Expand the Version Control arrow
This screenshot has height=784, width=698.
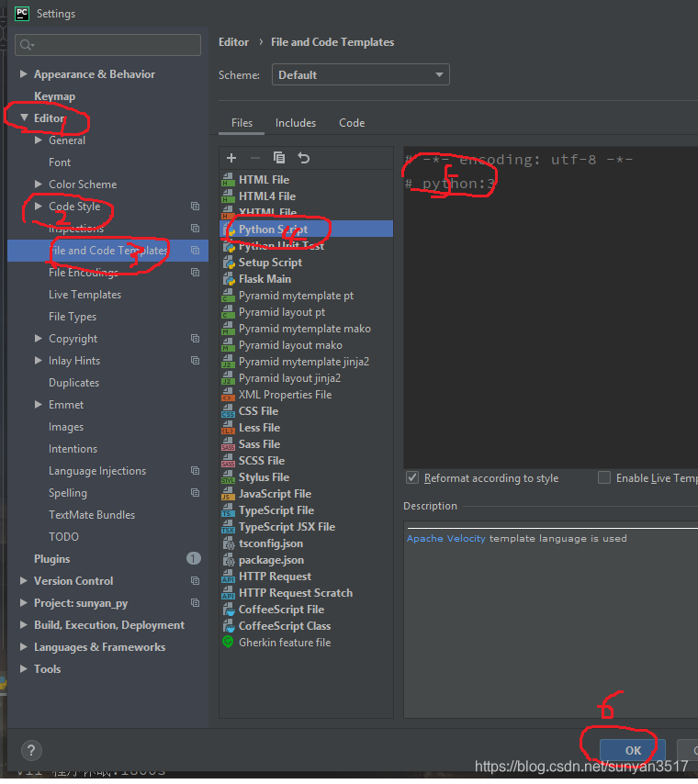point(23,580)
